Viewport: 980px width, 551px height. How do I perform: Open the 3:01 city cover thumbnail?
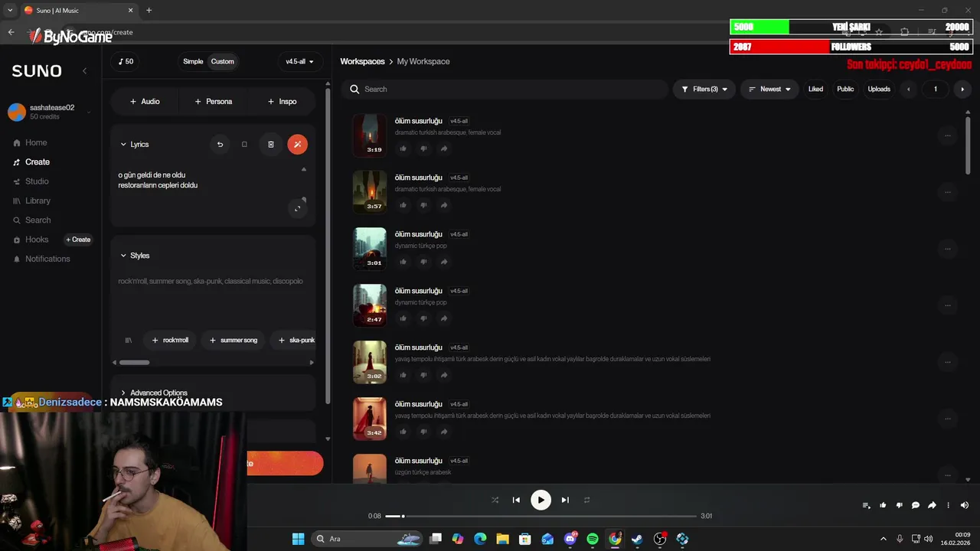pos(370,248)
